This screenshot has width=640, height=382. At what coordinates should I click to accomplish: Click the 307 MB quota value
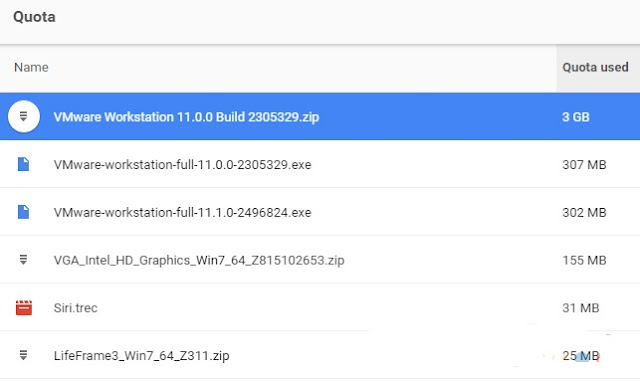coord(584,164)
